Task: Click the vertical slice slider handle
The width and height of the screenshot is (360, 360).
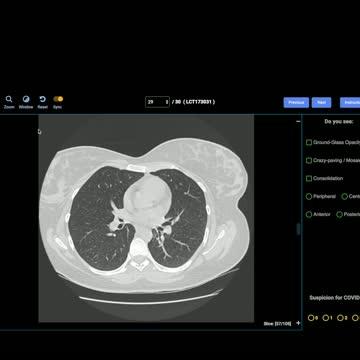Action: click(x=298, y=229)
